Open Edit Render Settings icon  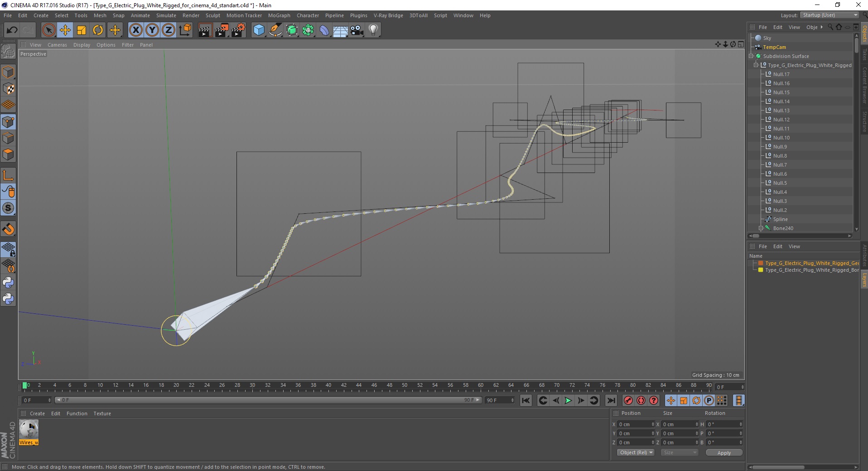click(238, 30)
